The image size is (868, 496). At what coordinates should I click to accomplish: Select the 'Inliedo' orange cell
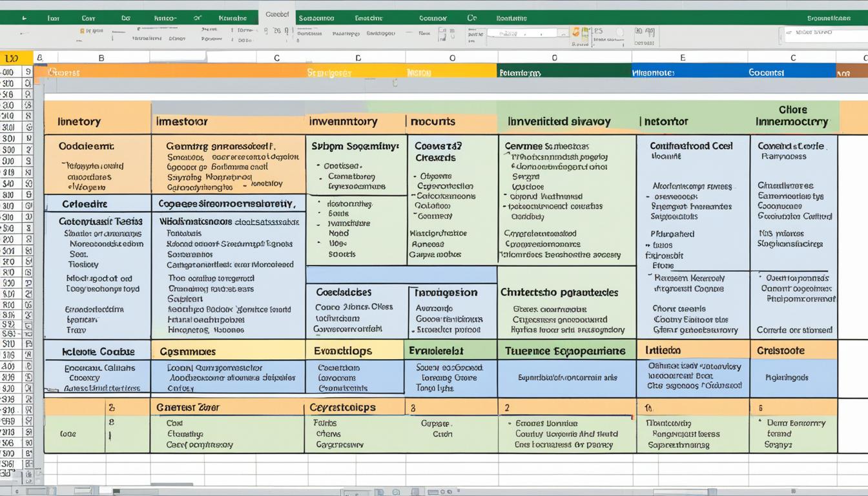coord(693,351)
